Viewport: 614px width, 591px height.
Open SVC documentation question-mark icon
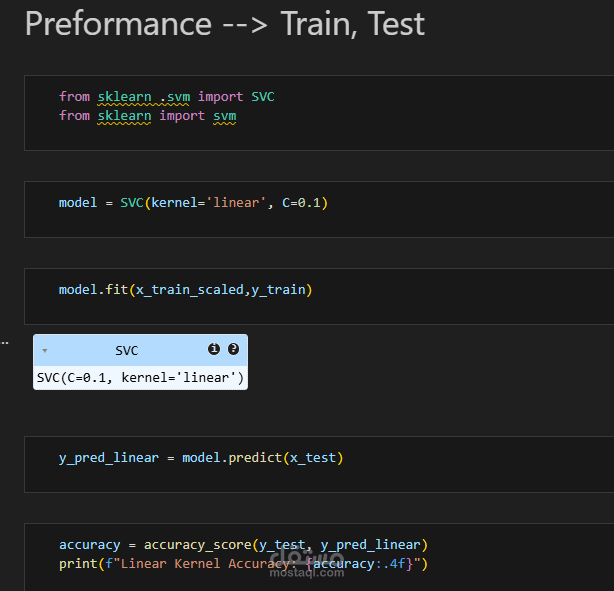[x=233, y=349]
